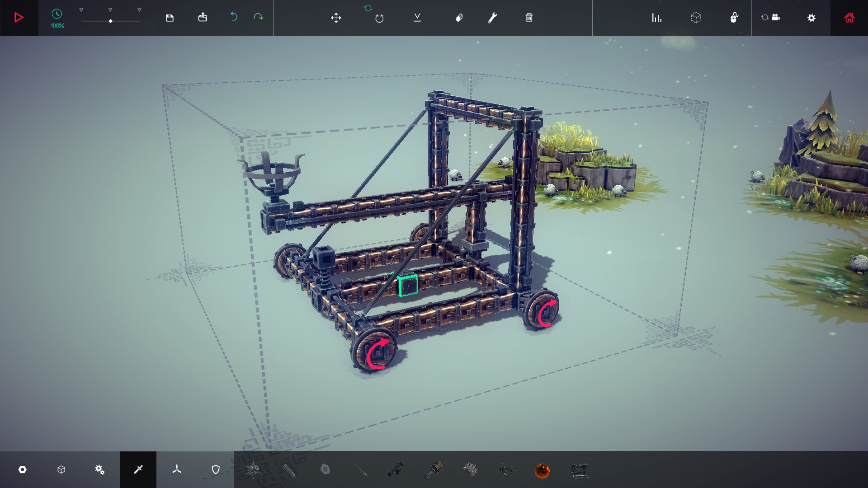Screen dimensions: 868x488
Task: Toggle the bounding box display
Action: click(696, 18)
